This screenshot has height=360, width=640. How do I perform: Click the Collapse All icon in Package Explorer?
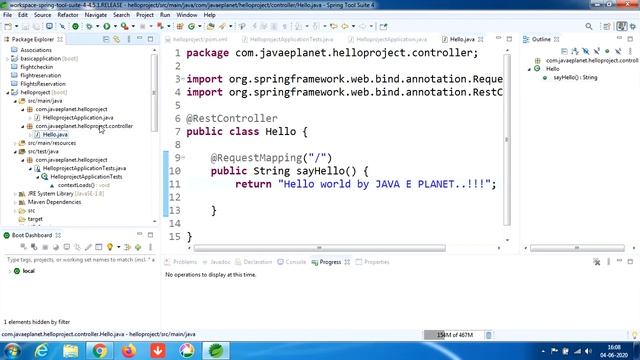106,39
